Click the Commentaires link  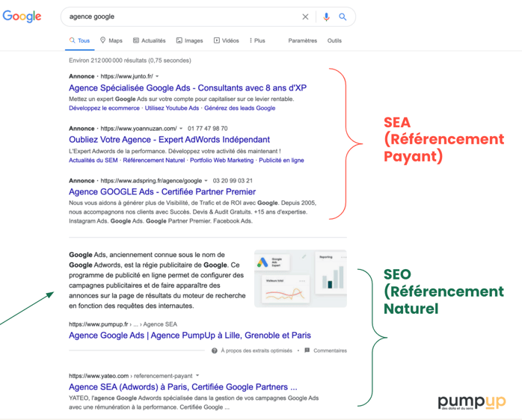(x=330, y=350)
